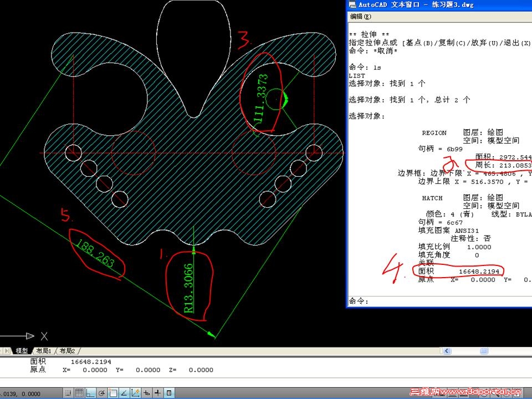Click the 注释性: 否 line
Image resolution: width=532 pixels, height=399 pixels.
pos(471,239)
